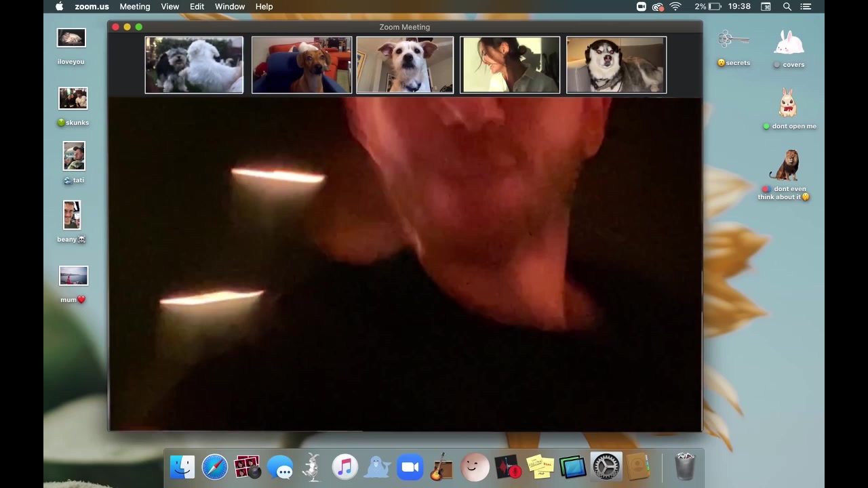
Task: Click the Zoom Meeting window title
Action: pos(405,27)
